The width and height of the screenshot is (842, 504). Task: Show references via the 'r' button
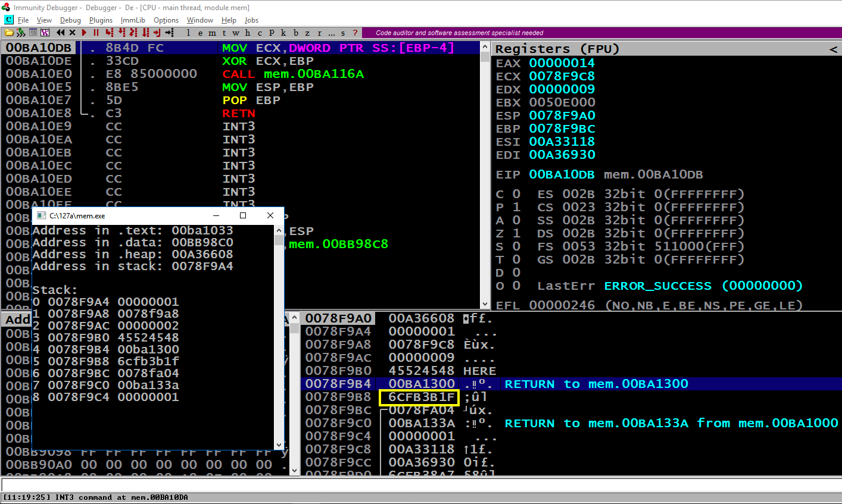click(x=319, y=33)
